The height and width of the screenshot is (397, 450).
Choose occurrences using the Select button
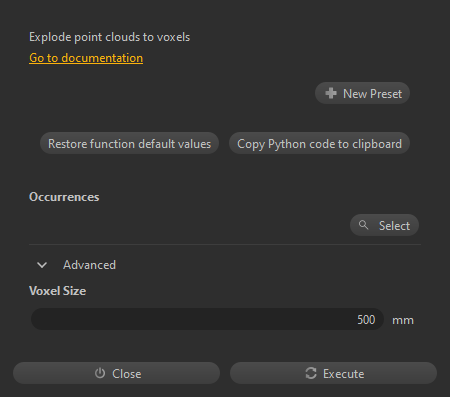tap(384, 225)
